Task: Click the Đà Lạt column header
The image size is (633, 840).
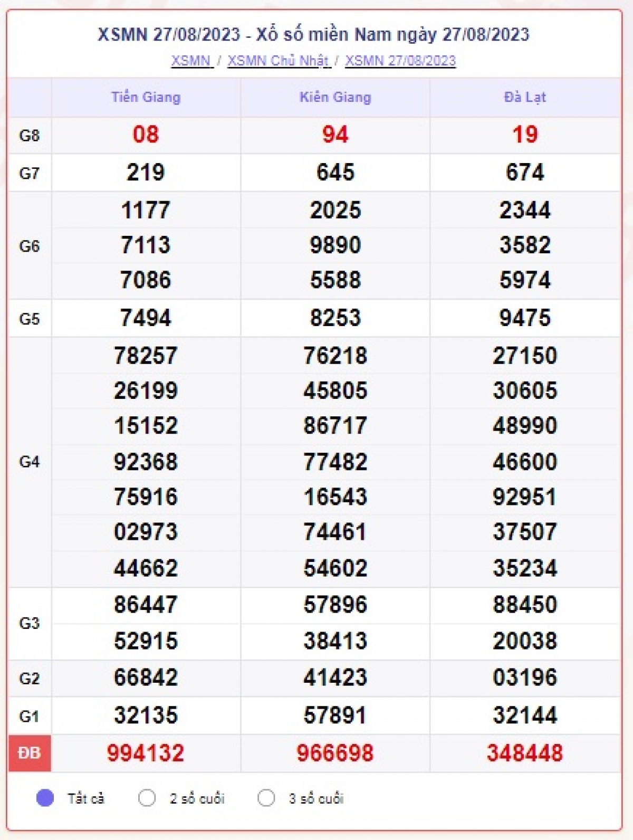Action: pyautogui.click(x=525, y=97)
